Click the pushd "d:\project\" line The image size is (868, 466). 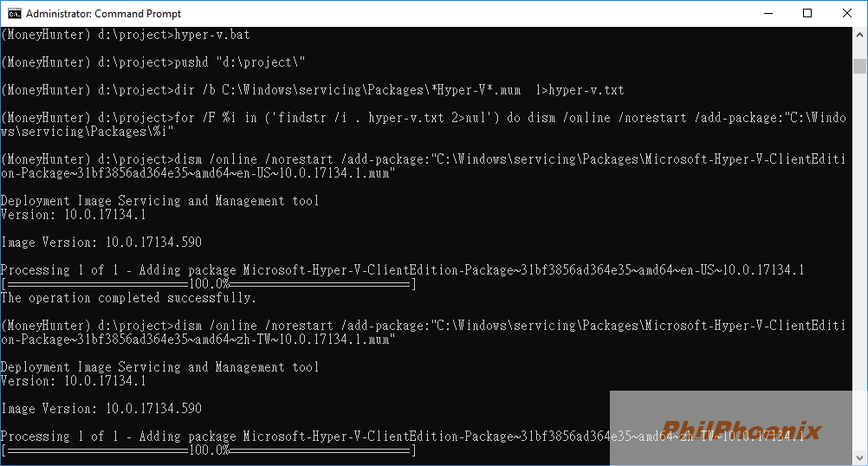coord(153,62)
